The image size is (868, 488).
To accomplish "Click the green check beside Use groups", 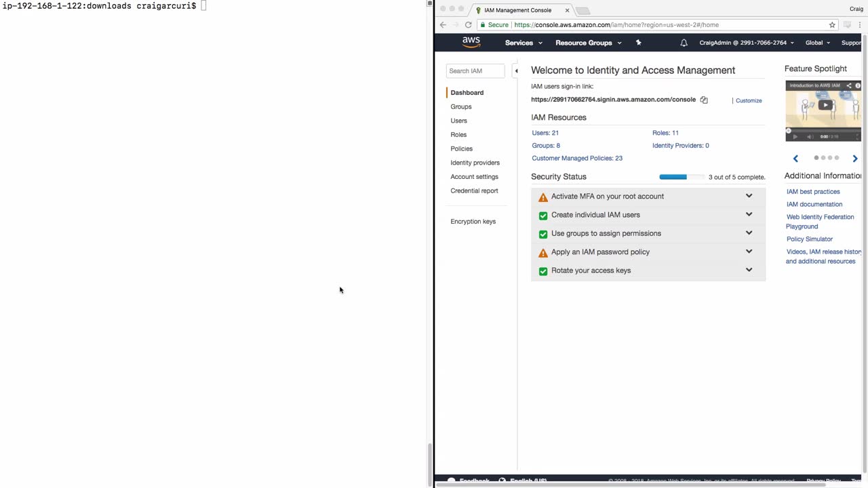I will click(543, 234).
